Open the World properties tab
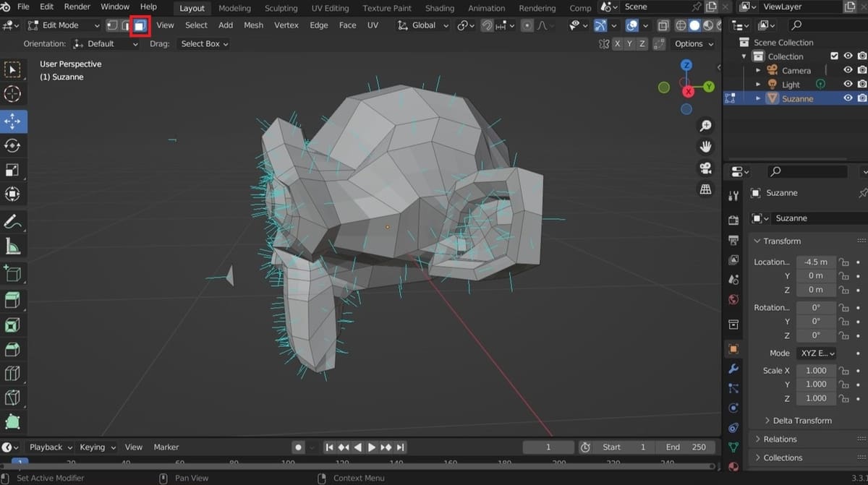This screenshot has width=868, height=485. [733, 299]
